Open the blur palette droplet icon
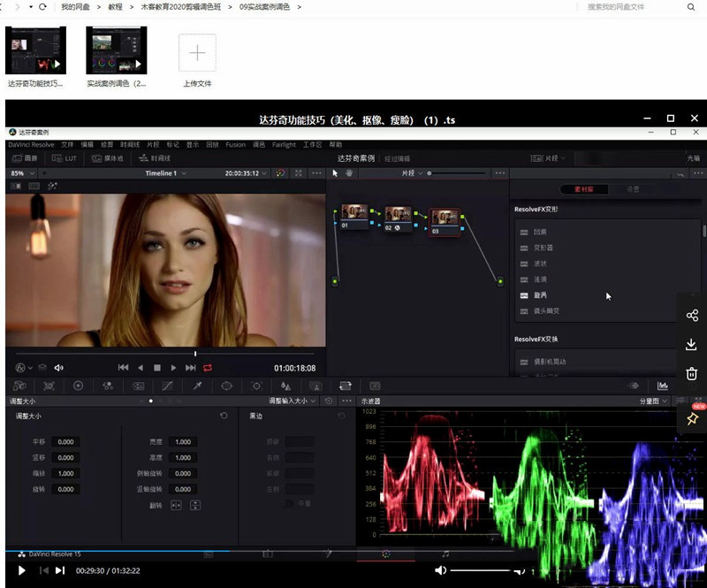 click(x=285, y=386)
